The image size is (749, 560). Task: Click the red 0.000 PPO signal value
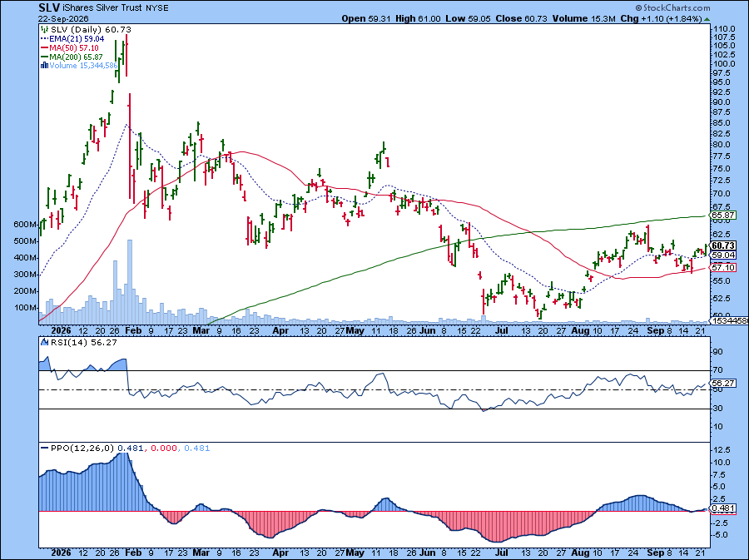[x=163, y=448]
